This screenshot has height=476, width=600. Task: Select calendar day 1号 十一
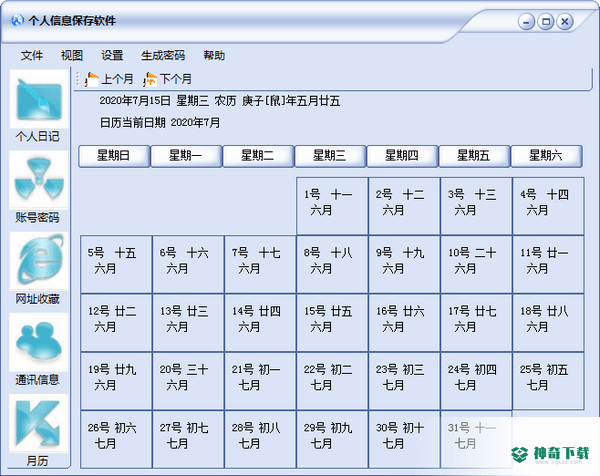click(333, 206)
